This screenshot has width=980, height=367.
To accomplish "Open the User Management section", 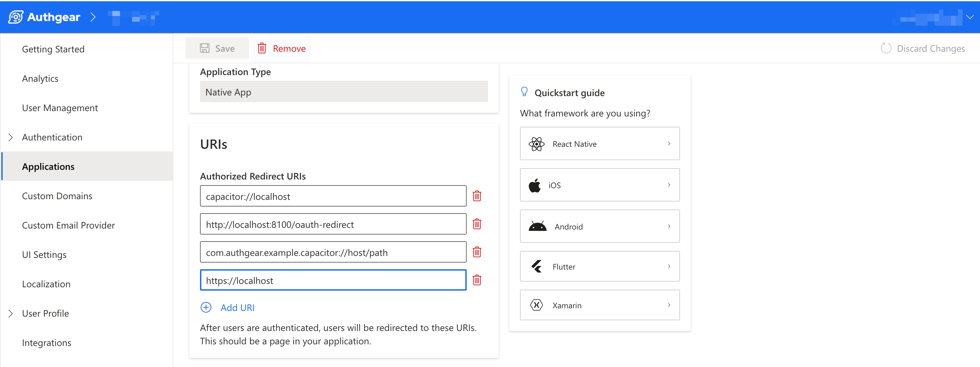I will [60, 108].
